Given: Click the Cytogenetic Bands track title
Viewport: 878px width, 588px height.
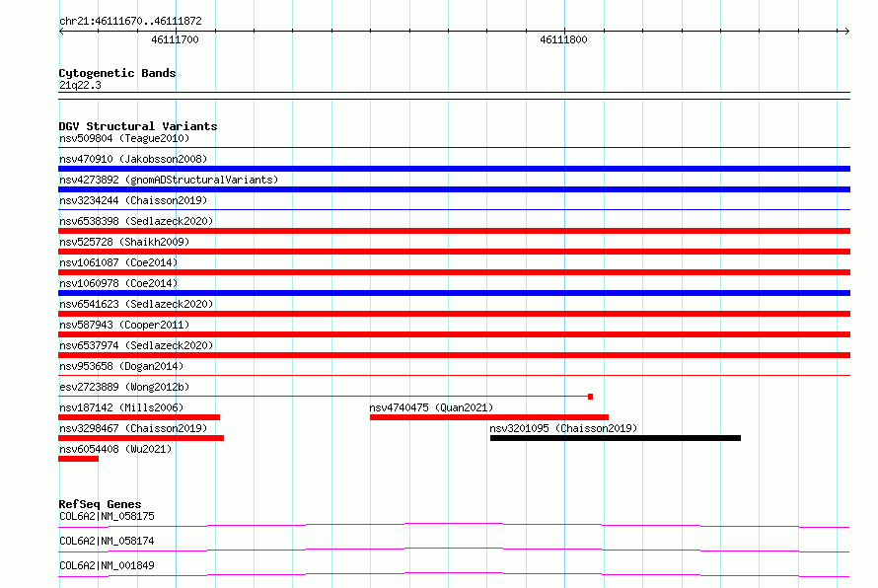Looking at the screenshot, I should pyautogui.click(x=117, y=73).
